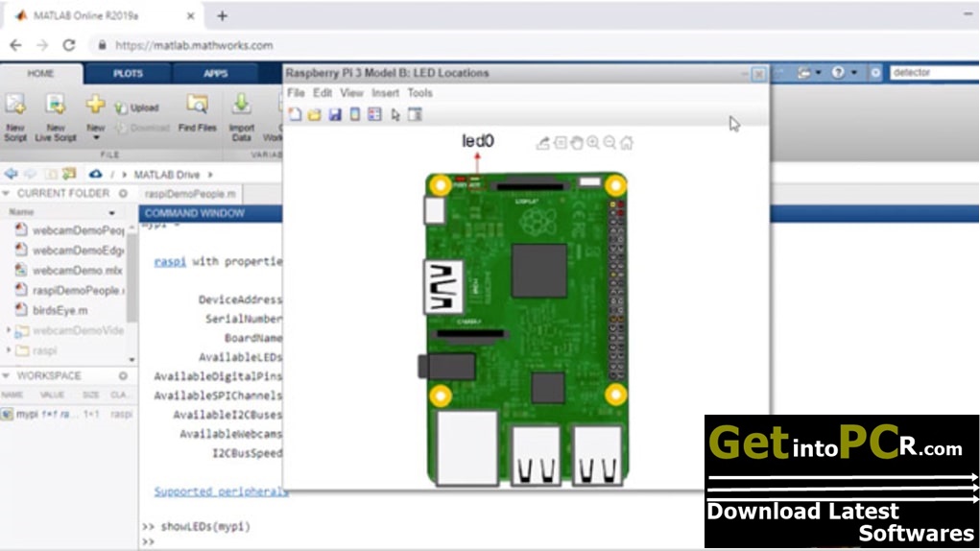The image size is (980, 551).
Task: Select webcamDemoEdg file in folder list
Action: 70,250
